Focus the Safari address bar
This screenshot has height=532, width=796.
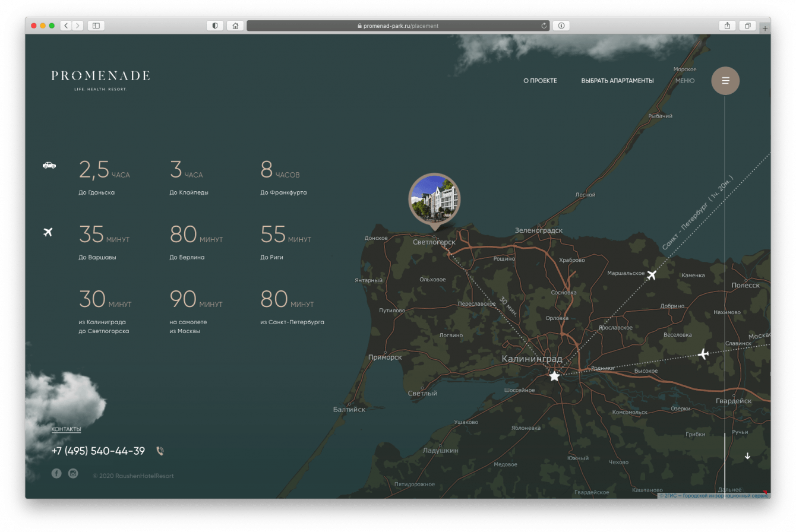coord(397,26)
